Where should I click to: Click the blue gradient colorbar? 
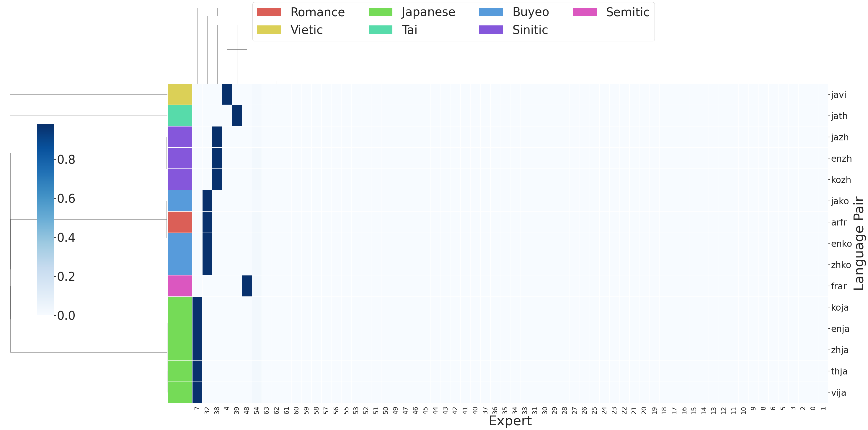pos(45,219)
